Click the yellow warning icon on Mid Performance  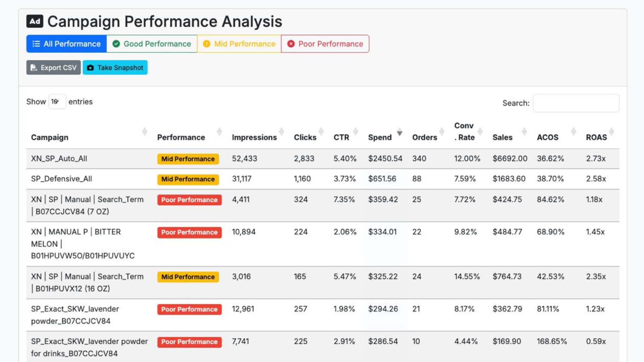pyautogui.click(x=207, y=44)
